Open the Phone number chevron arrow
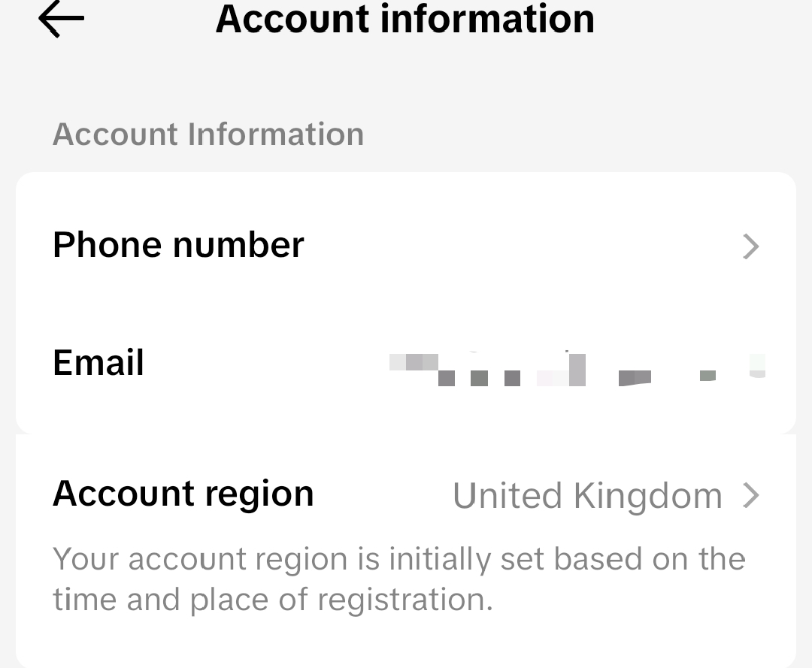 tap(750, 246)
